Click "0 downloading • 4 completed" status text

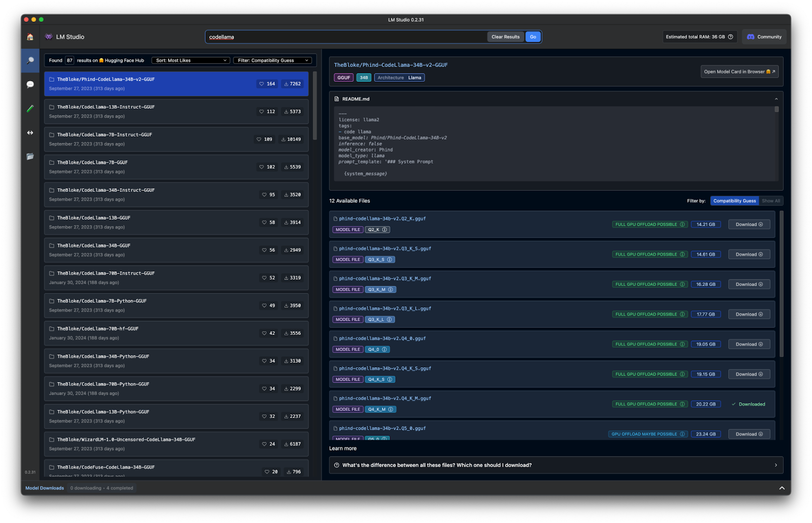pos(101,488)
